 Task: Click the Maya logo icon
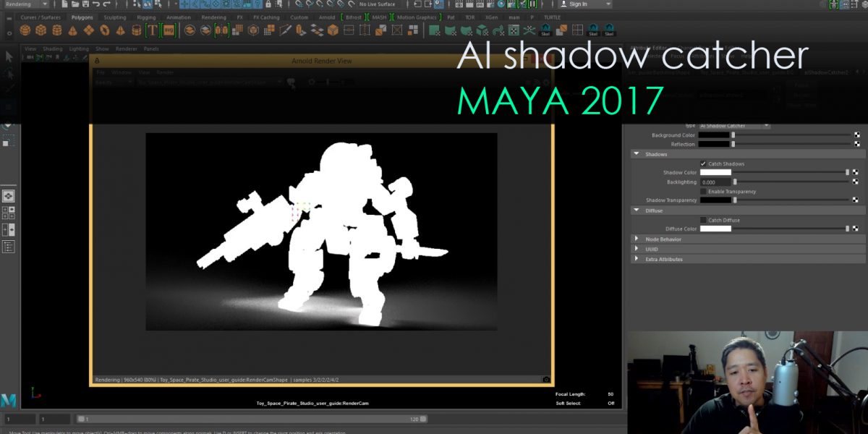[x=9, y=401]
